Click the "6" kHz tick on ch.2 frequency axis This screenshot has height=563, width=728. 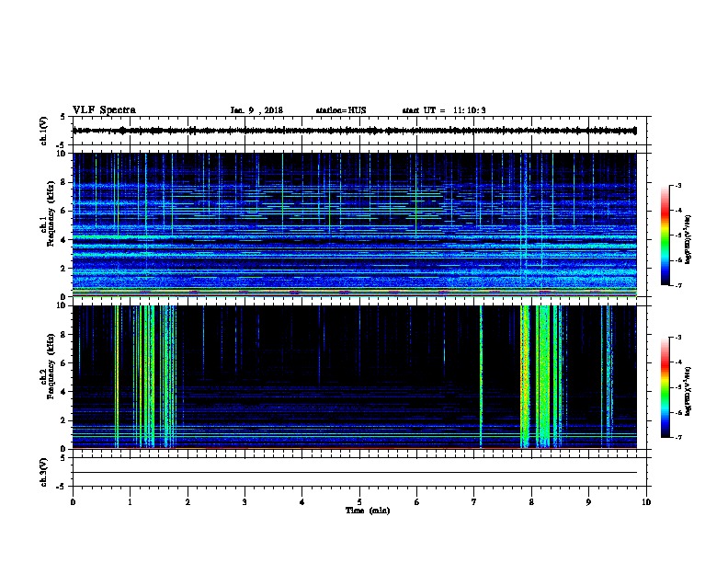tap(64, 363)
